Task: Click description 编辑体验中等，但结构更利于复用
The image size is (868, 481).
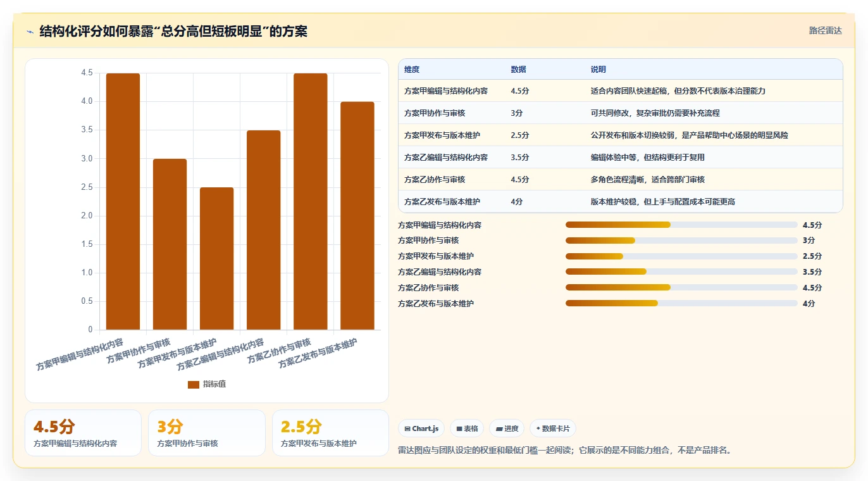Action: [x=648, y=158]
